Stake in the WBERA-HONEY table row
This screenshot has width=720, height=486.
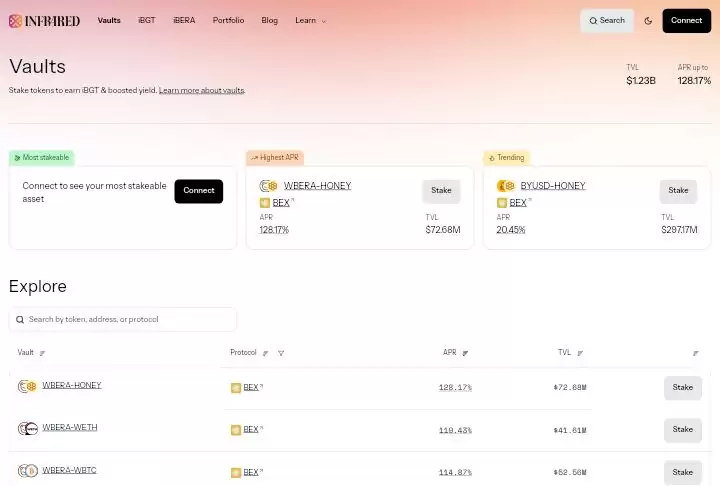(682, 388)
